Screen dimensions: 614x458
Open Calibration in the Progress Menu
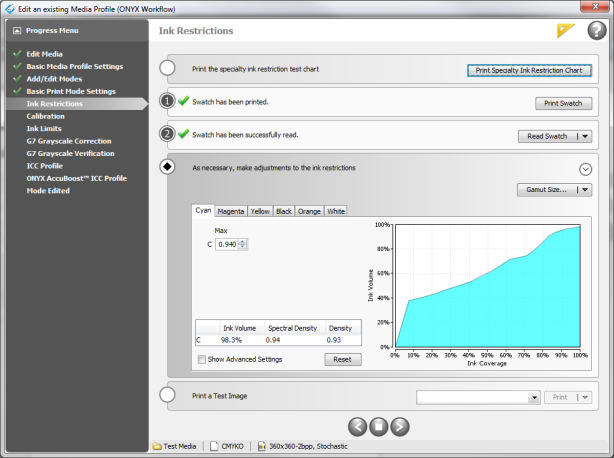46,116
